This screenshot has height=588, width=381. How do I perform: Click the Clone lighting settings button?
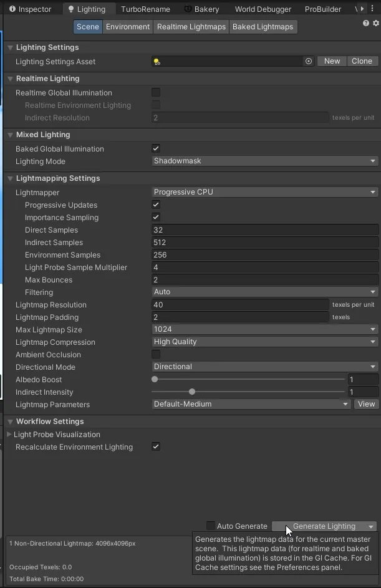pyautogui.click(x=362, y=61)
